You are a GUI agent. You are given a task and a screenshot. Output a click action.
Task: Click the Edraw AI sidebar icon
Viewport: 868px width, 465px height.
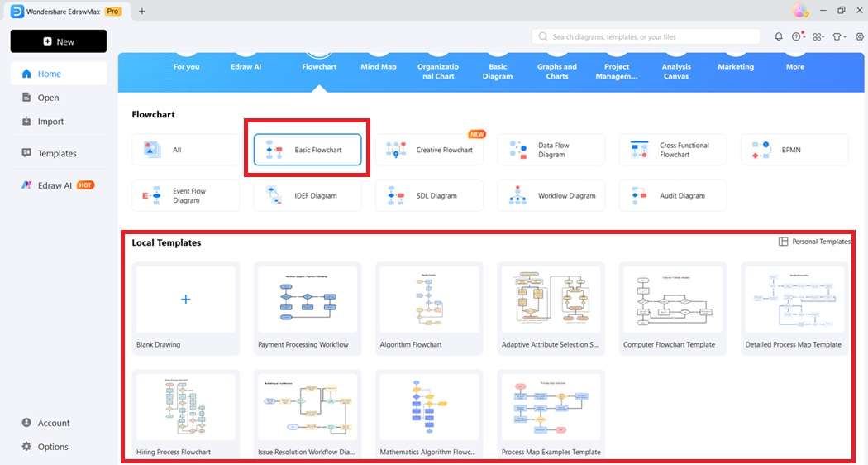coord(26,185)
